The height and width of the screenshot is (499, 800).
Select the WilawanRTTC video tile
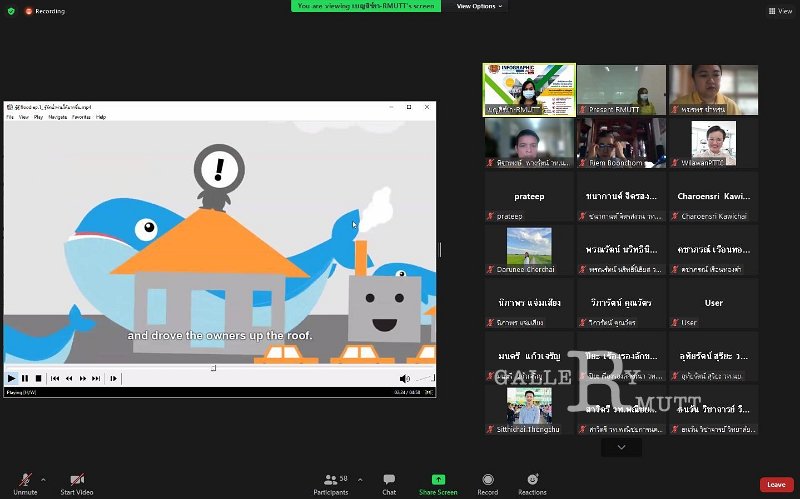(x=713, y=143)
